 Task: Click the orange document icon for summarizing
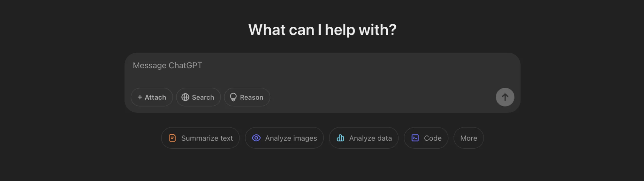click(x=172, y=138)
